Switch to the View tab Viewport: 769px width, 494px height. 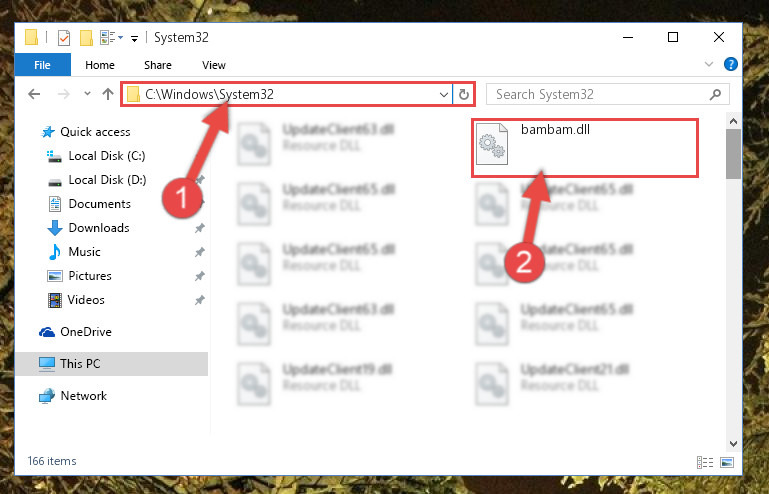point(214,65)
